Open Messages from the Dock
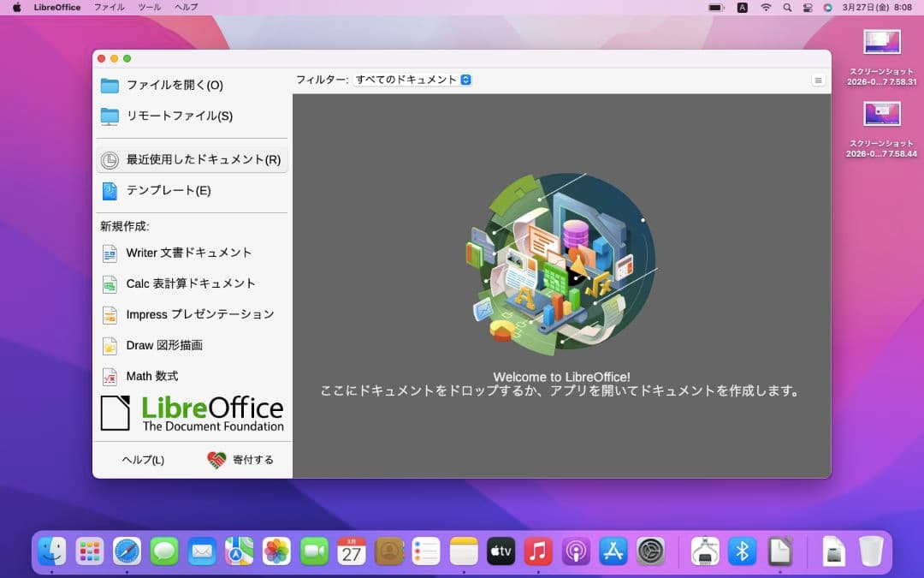The height and width of the screenshot is (578, 924). pyautogui.click(x=164, y=551)
